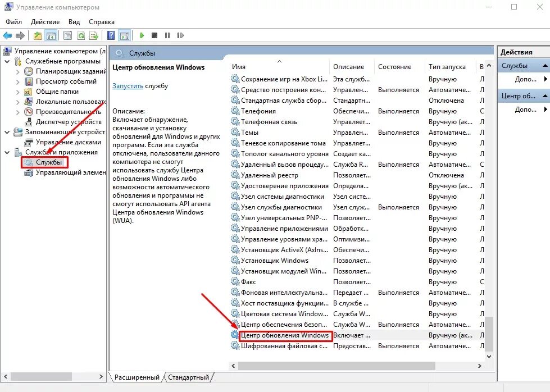Click the blue Back arrow in toolbar
Image resolution: width=550 pixels, height=392 pixels.
click(7, 35)
